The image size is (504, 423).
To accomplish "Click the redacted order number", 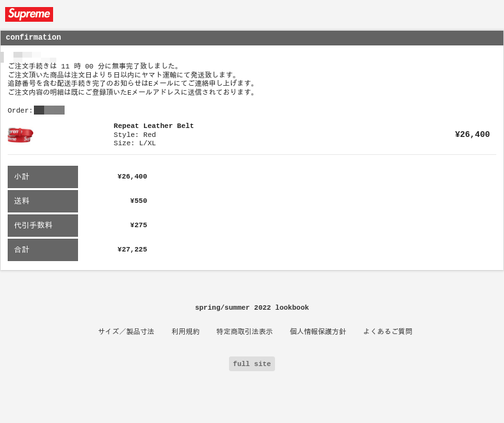I will coord(49,110).
